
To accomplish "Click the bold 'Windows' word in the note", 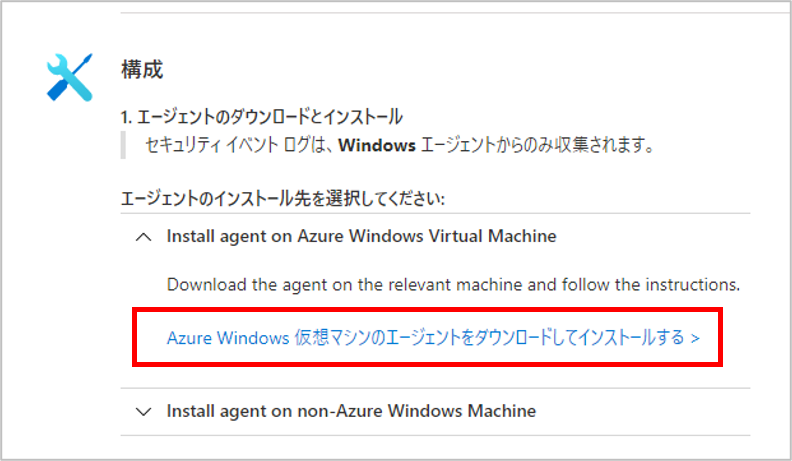I will [376, 146].
